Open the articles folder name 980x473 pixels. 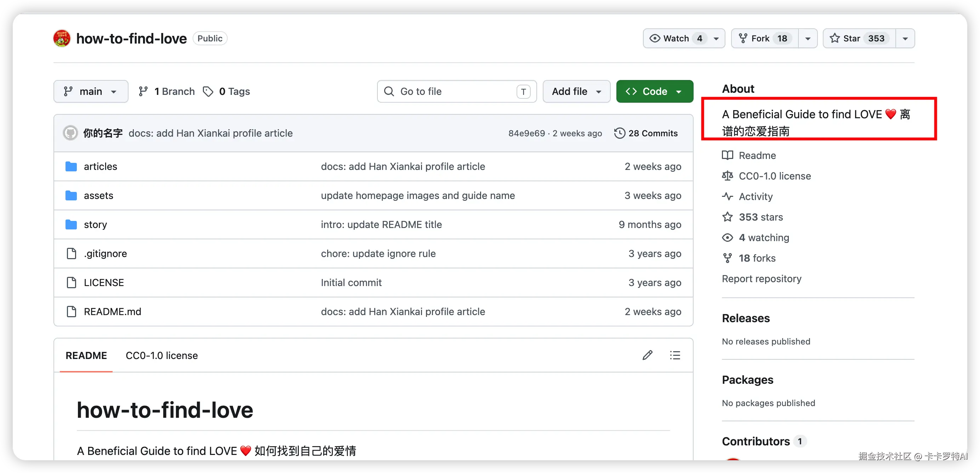[101, 167]
